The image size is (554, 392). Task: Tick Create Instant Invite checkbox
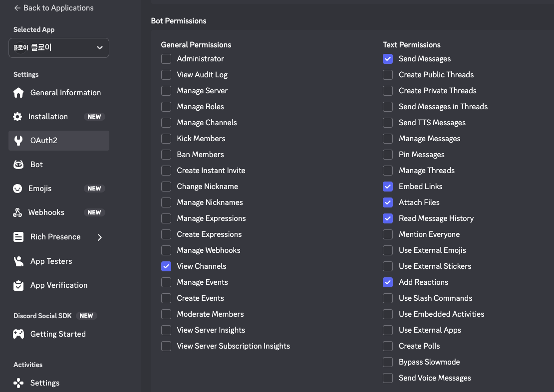pos(166,171)
